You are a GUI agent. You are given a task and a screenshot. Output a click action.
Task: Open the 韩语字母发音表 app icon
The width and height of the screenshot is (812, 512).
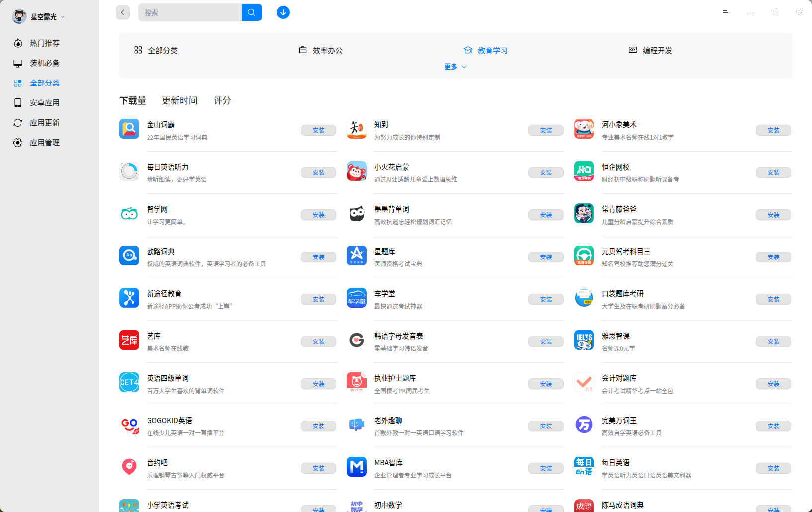[357, 340]
